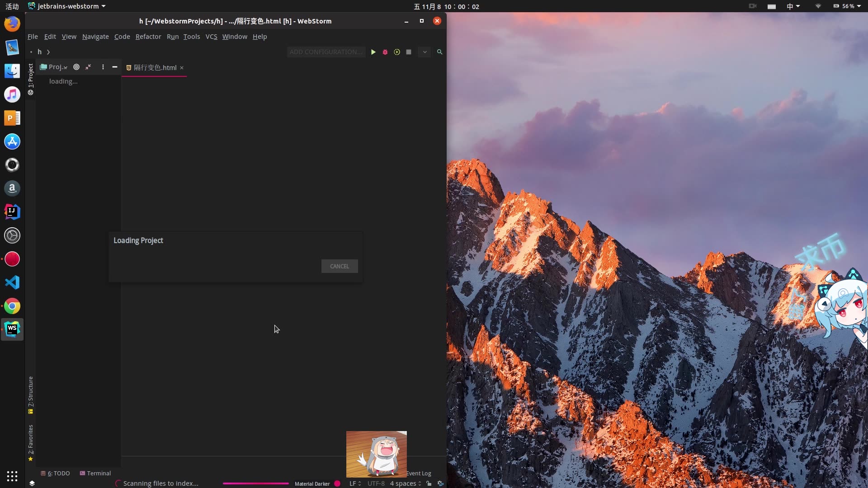The width and height of the screenshot is (868, 488).
Task: Cancel the Loading Project dialog
Action: coord(339,266)
